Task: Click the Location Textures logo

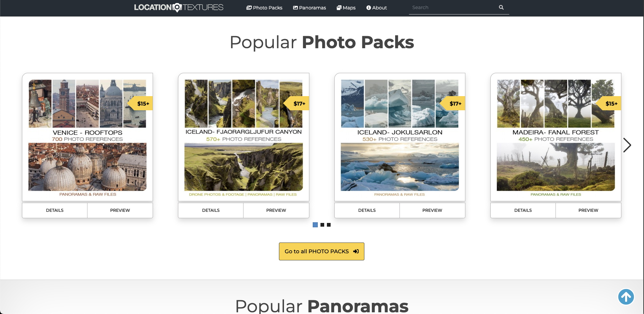Action: (179, 7)
